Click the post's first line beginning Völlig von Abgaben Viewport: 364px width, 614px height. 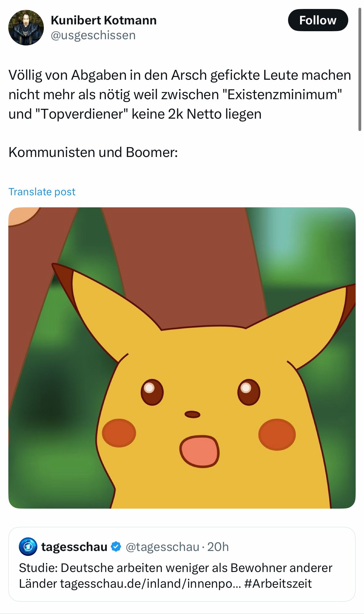[x=180, y=75]
